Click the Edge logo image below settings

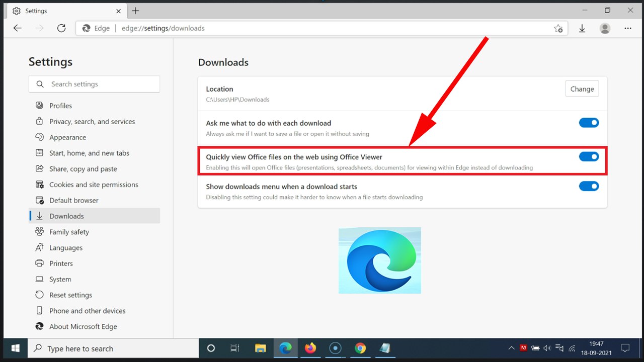(380, 260)
